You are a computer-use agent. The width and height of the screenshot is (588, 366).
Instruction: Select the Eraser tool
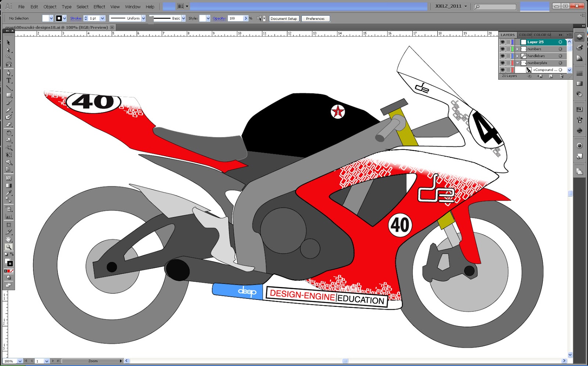pyautogui.click(x=8, y=125)
